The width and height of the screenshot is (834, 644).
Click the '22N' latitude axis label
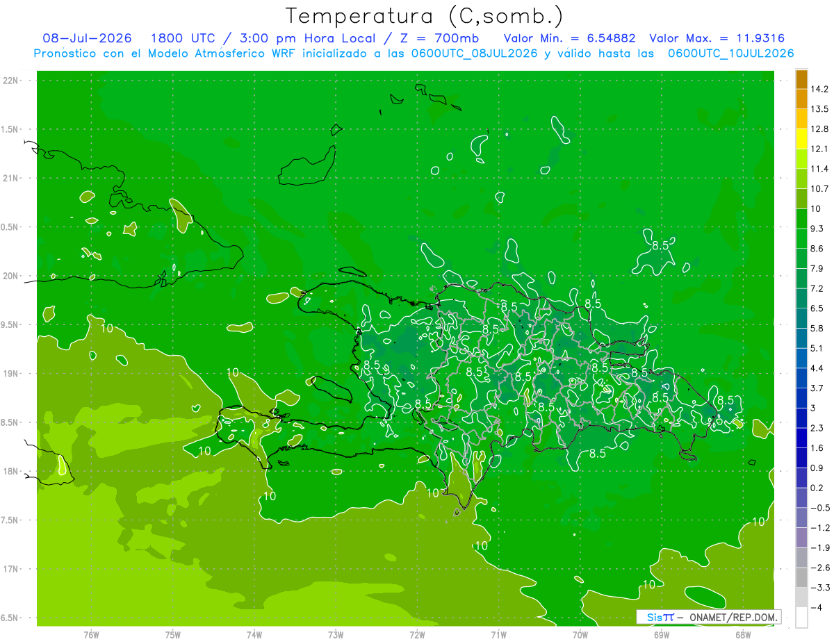(x=10, y=80)
